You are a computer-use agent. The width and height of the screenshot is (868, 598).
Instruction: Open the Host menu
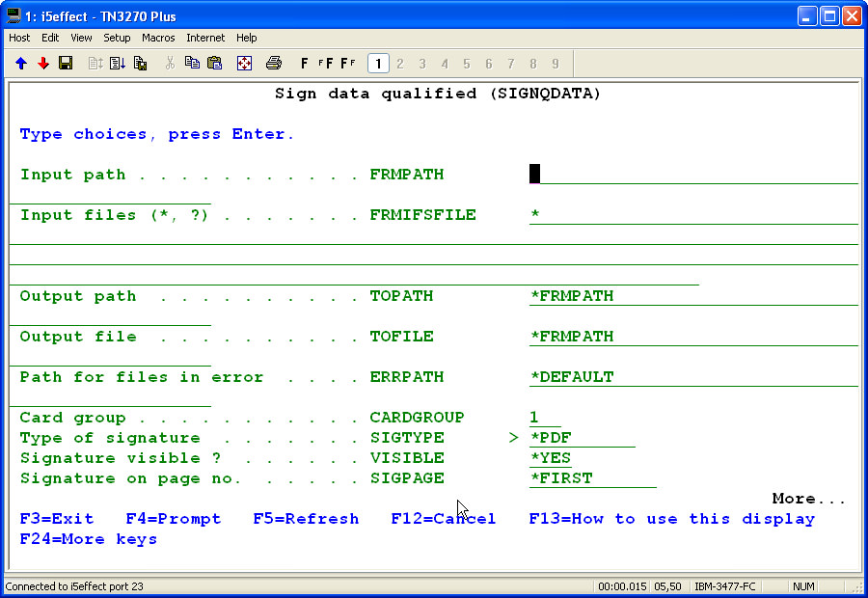point(19,38)
